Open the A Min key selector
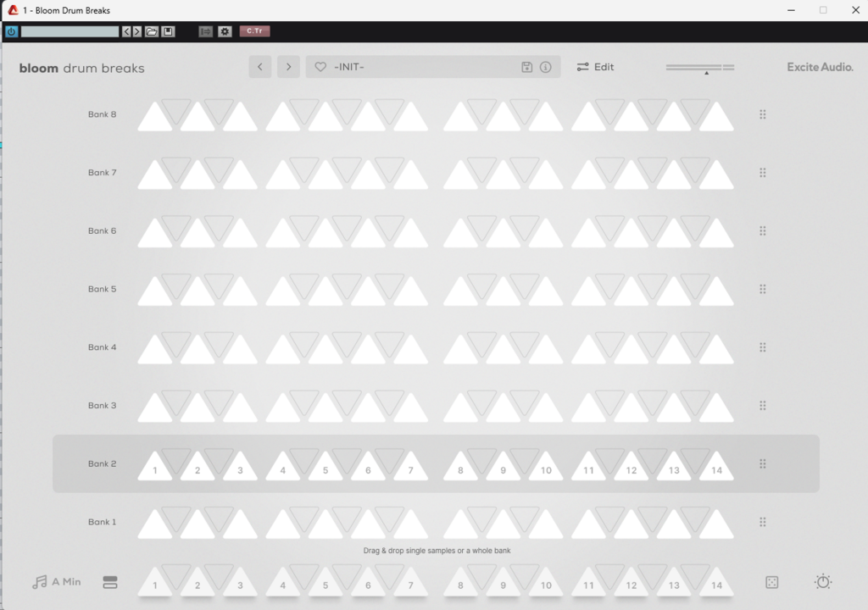Image resolution: width=868 pixels, height=610 pixels. (57, 582)
